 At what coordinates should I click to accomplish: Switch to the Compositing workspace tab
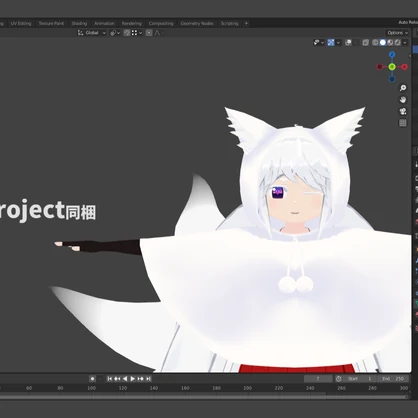tap(161, 23)
